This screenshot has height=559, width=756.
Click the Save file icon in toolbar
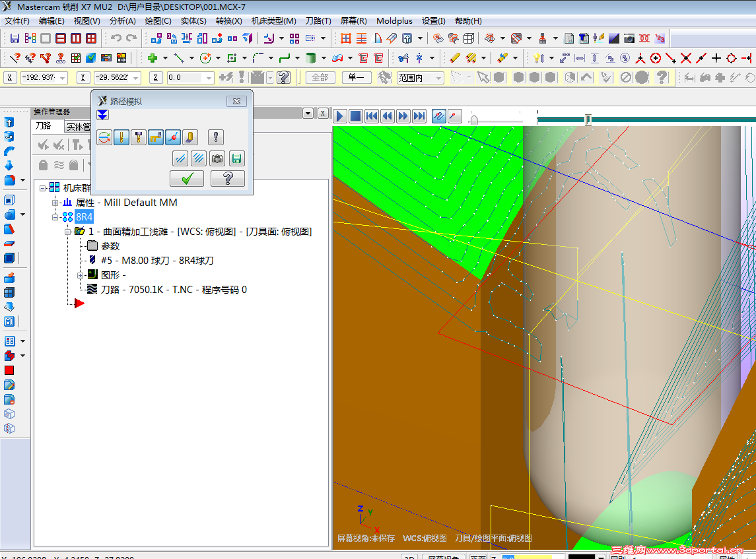[15, 38]
